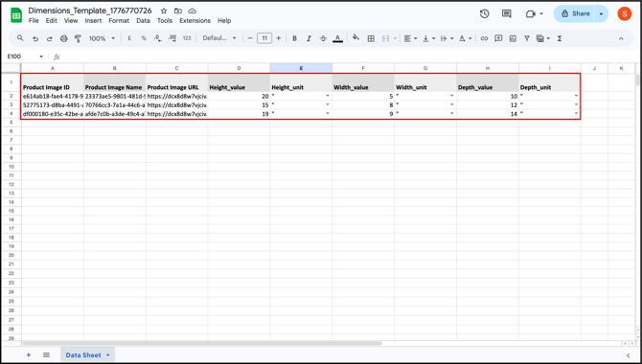Image resolution: width=642 pixels, height=364 pixels.
Task: Open the Extensions menu
Action: [x=195, y=20]
